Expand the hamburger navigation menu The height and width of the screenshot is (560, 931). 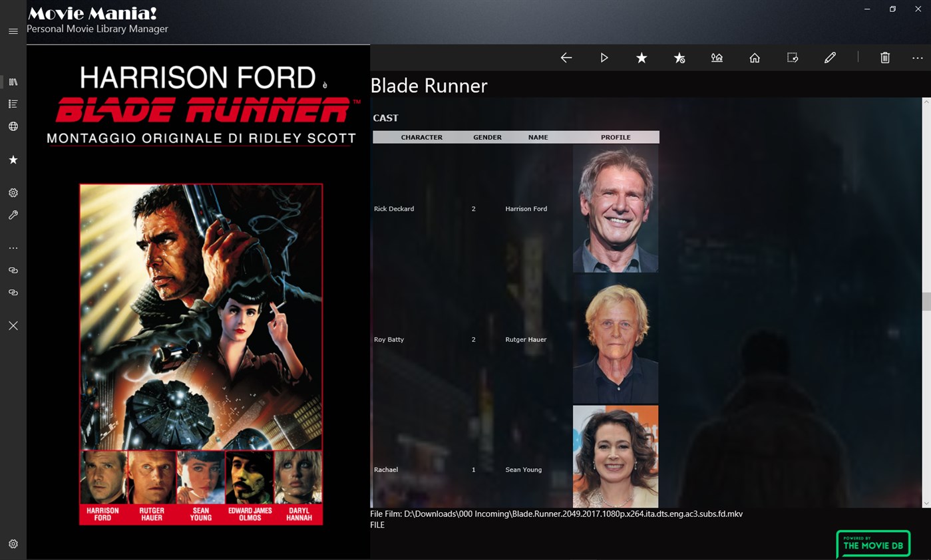[x=13, y=31]
